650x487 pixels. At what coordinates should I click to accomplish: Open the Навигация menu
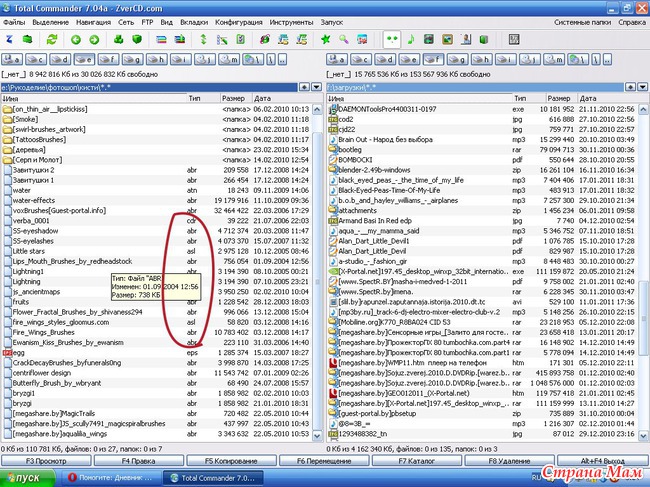[x=93, y=22]
